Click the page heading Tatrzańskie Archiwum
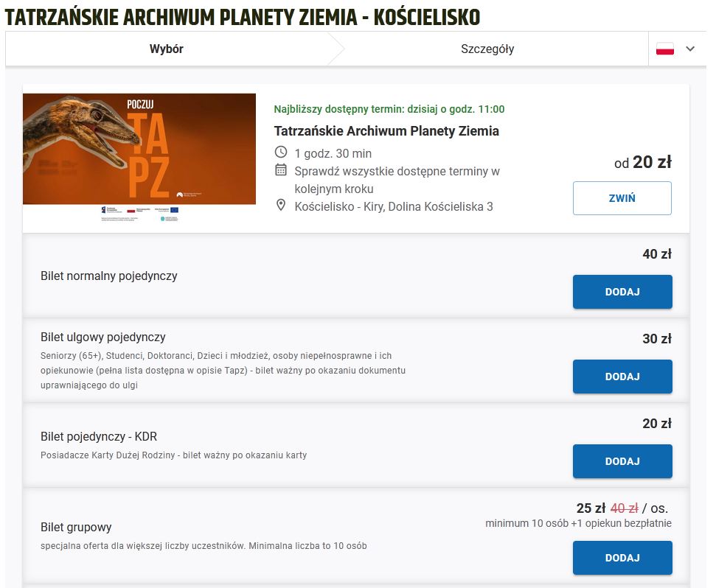716x588 pixels. [243, 16]
